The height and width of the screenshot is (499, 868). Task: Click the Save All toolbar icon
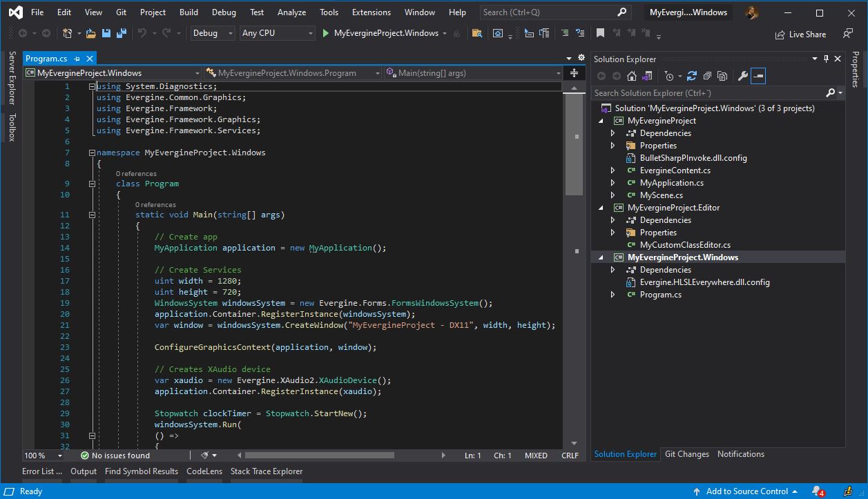tap(122, 33)
